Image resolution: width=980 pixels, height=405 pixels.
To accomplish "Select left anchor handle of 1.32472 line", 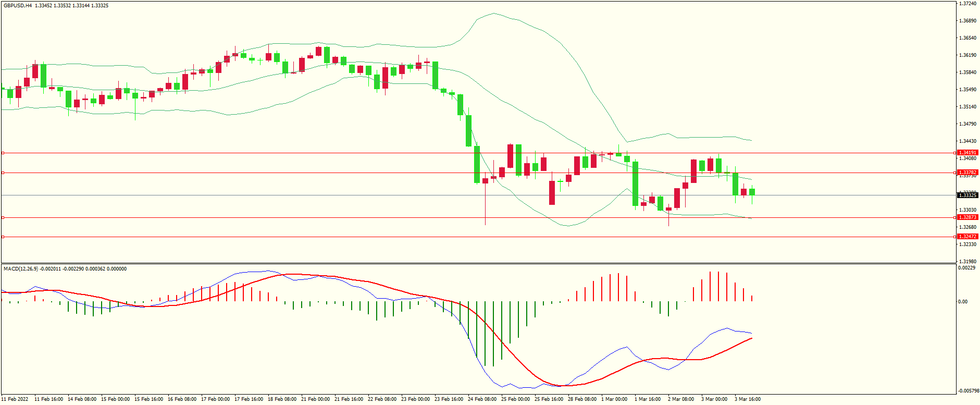I will pos(3,237).
